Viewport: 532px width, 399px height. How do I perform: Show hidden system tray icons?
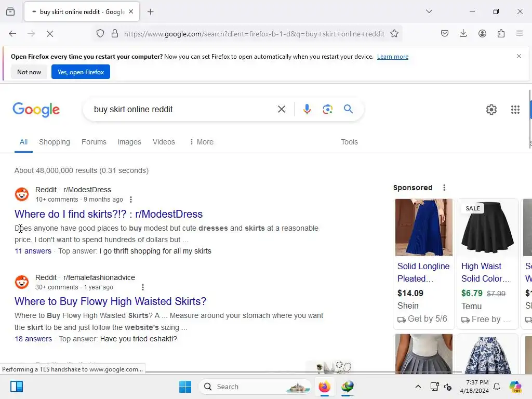tap(418, 387)
